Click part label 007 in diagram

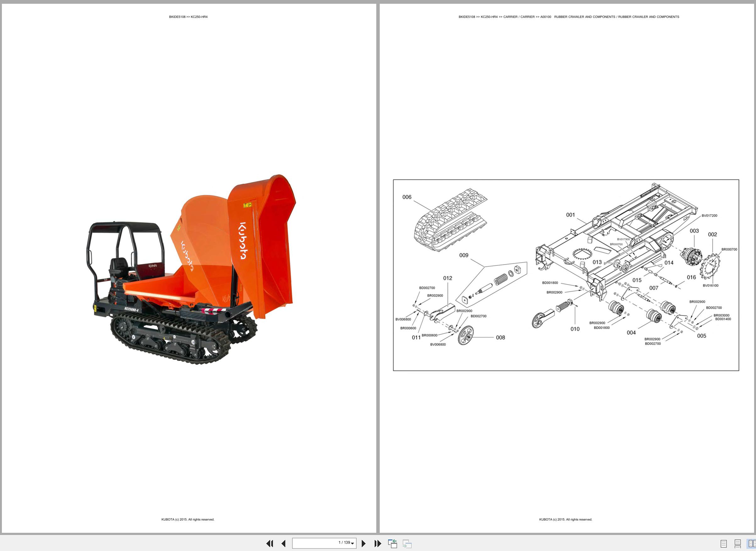[654, 288]
